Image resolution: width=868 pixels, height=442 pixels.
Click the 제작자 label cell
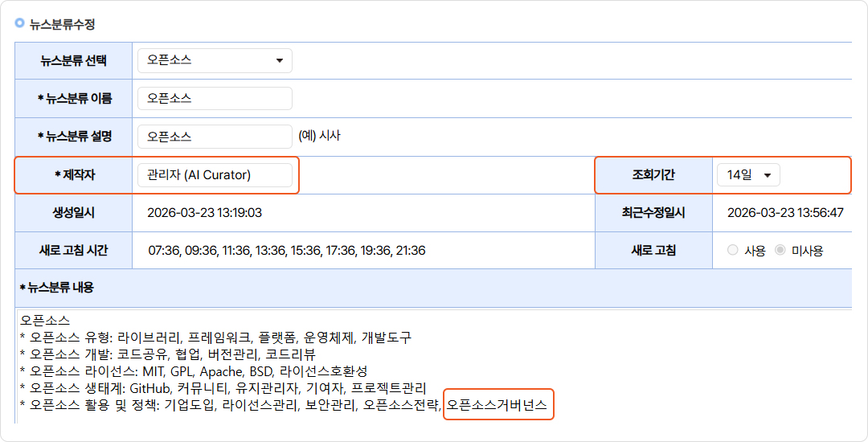[73, 175]
